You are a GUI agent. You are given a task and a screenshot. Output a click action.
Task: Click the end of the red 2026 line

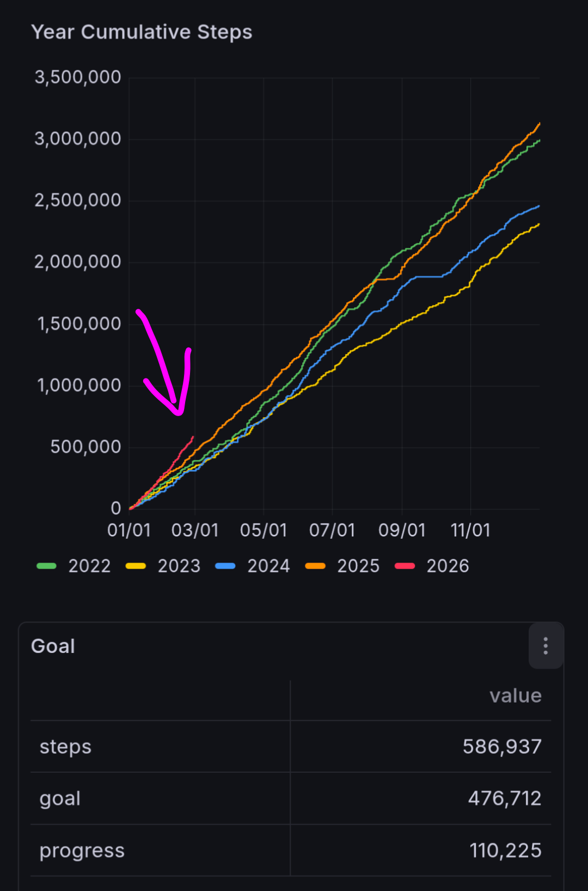(193, 437)
